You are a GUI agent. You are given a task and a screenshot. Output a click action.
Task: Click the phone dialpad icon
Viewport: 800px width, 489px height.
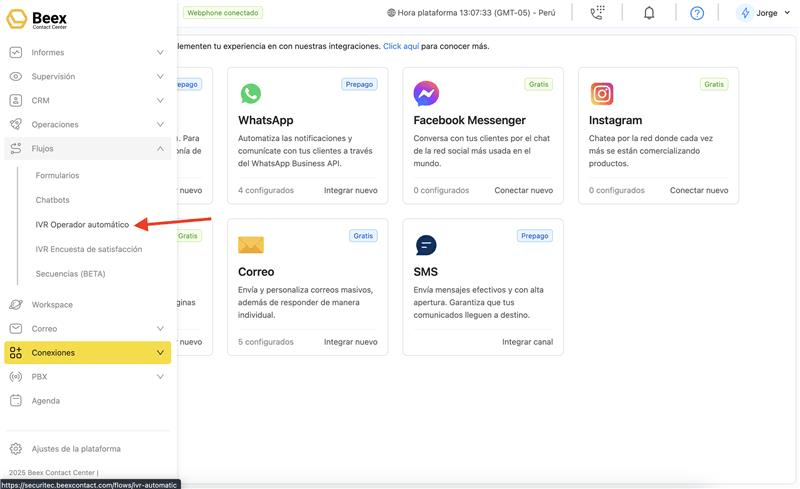[x=598, y=13]
